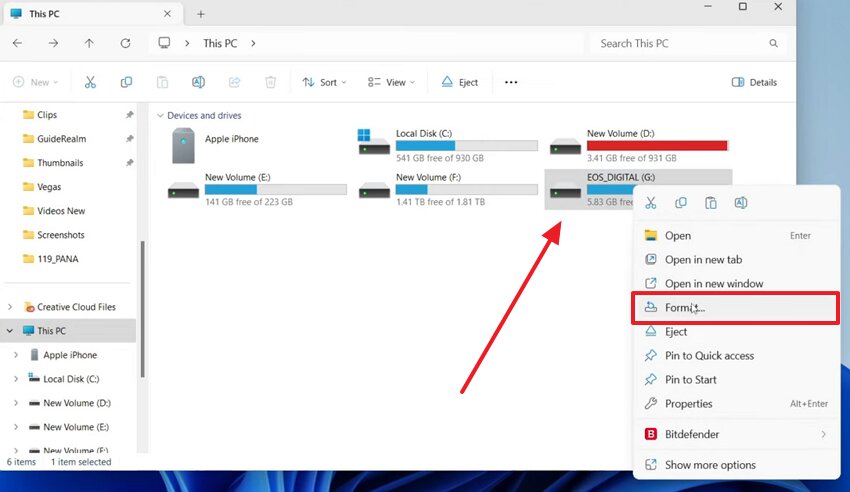Click the context menu Rename icon
Viewport: 850px width, 492px height.
pos(740,203)
